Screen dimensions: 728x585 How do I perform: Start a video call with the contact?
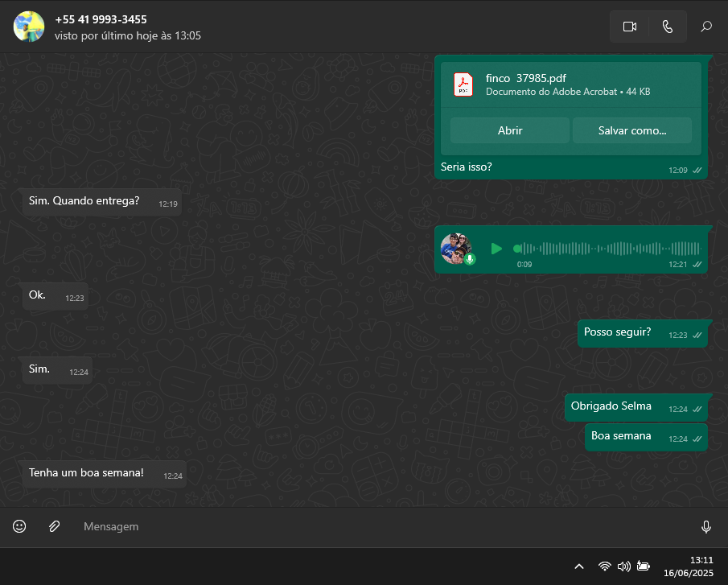coord(629,27)
